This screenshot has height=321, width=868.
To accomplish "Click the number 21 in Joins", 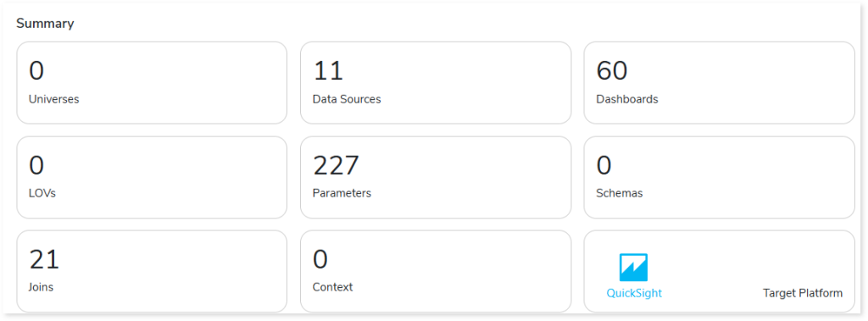I will 44,259.
